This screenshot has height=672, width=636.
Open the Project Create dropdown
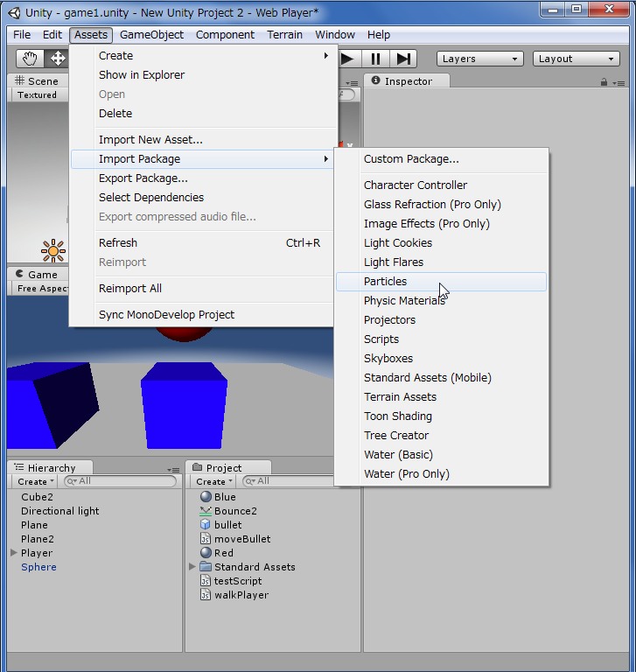pos(213,482)
